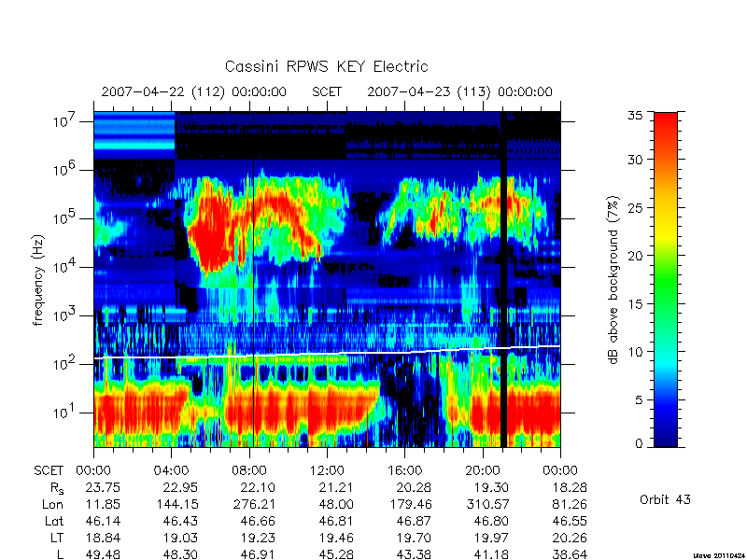Click the 15 label on the color scale
747x560 pixels.
click(636, 303)
